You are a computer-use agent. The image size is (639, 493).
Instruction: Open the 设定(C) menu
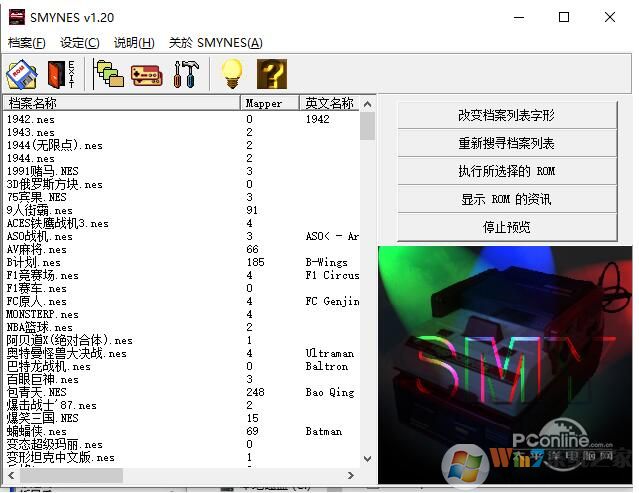point(80,42)
